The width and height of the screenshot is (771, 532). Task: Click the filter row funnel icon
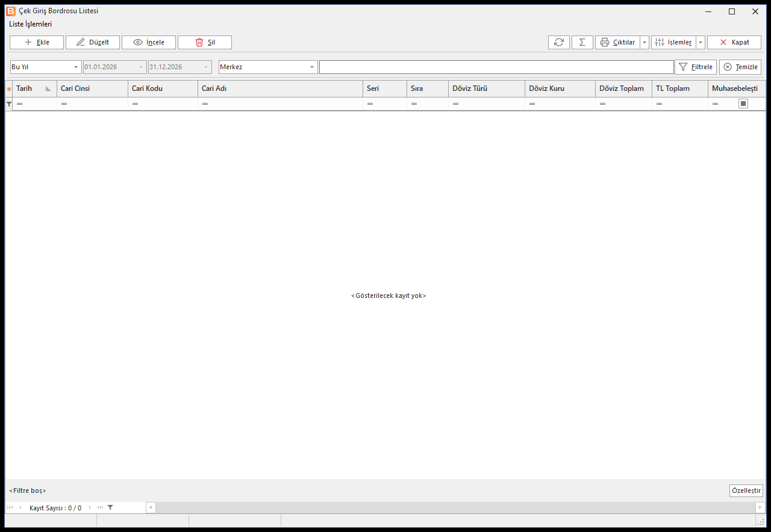coord(8,104)
